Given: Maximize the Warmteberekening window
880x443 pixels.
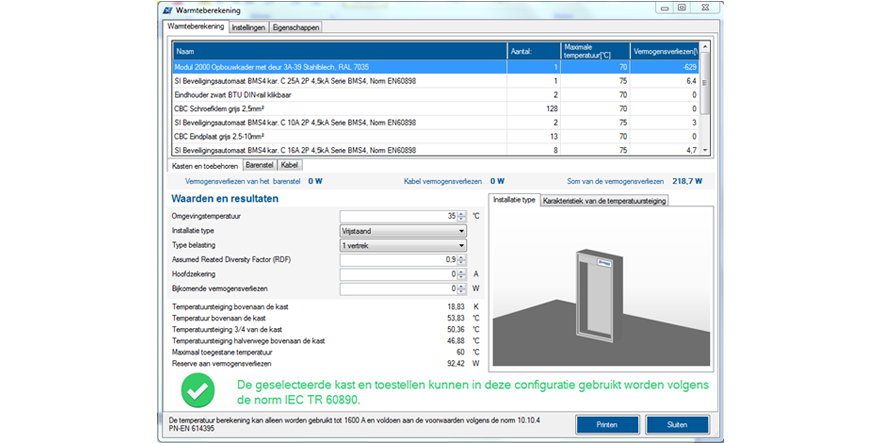Looking at the screenshot, I should [x=682, y=8].
